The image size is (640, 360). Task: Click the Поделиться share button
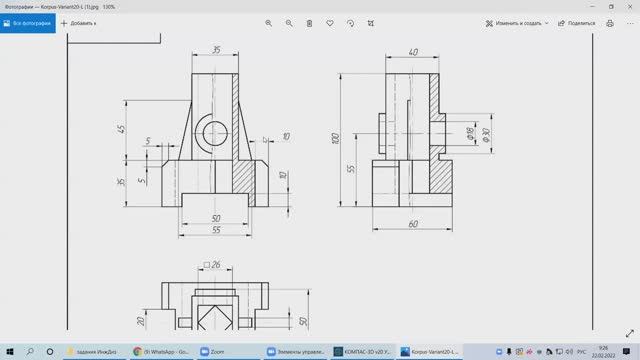point(577,23)
